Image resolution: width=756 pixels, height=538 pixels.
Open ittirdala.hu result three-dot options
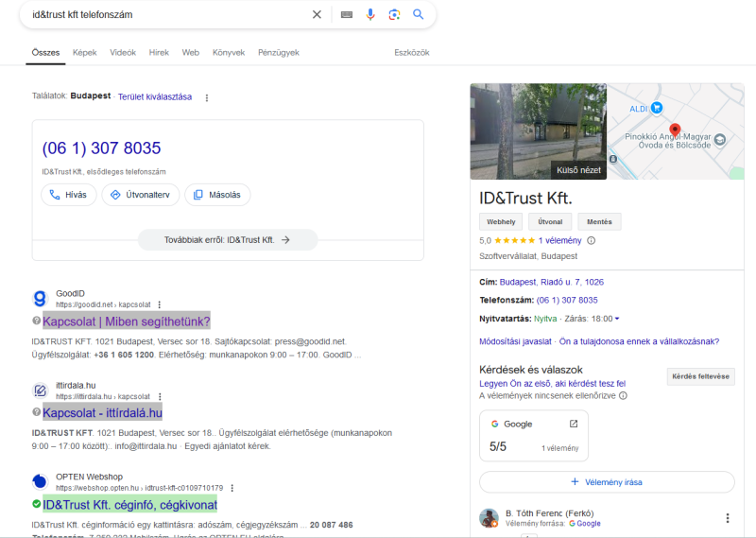point(160,396)
